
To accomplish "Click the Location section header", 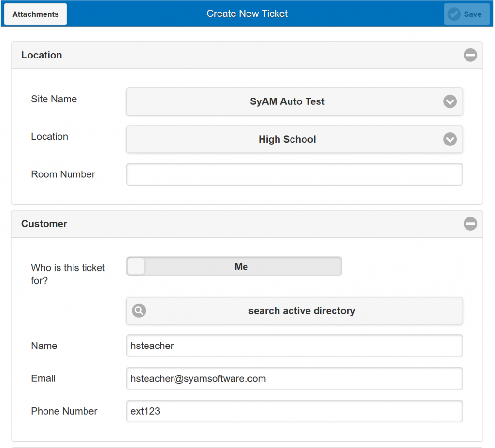I will [42, 55].
